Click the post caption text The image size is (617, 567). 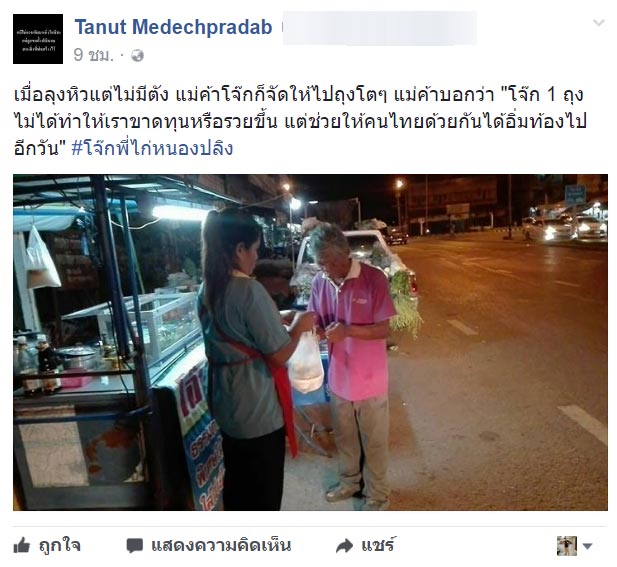[300, 122]
